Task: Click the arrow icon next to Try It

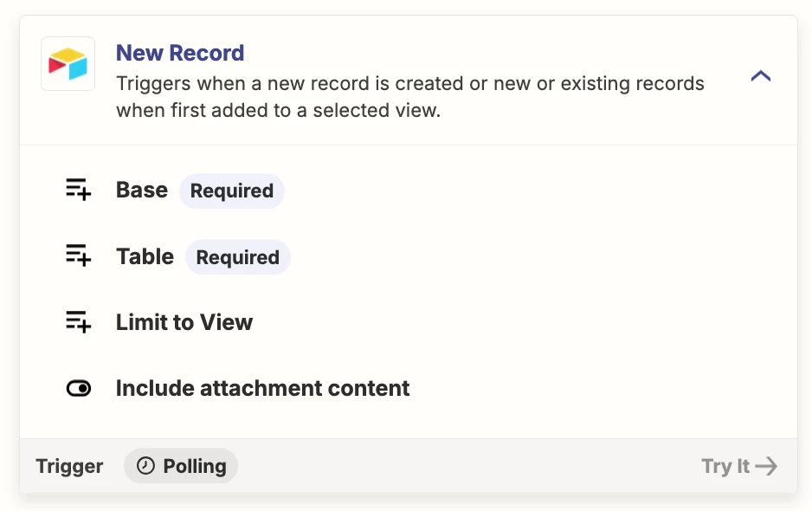Action: 766,466
